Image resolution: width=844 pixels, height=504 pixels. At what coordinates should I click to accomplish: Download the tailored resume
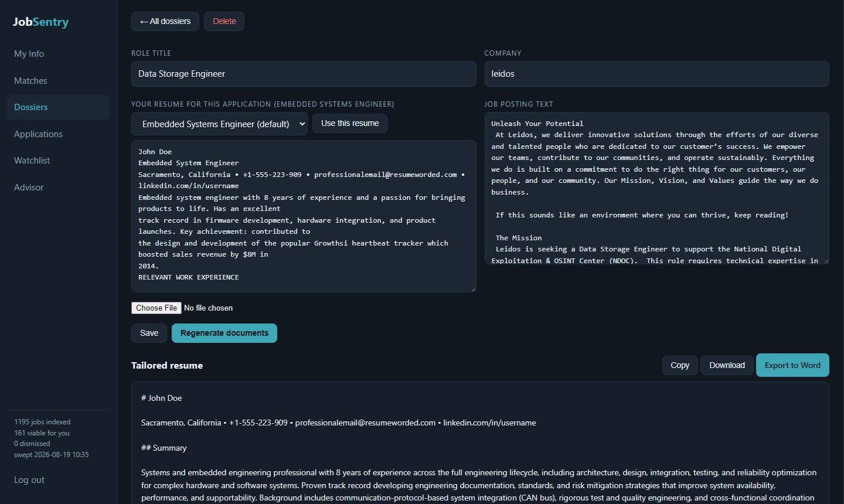727,365
